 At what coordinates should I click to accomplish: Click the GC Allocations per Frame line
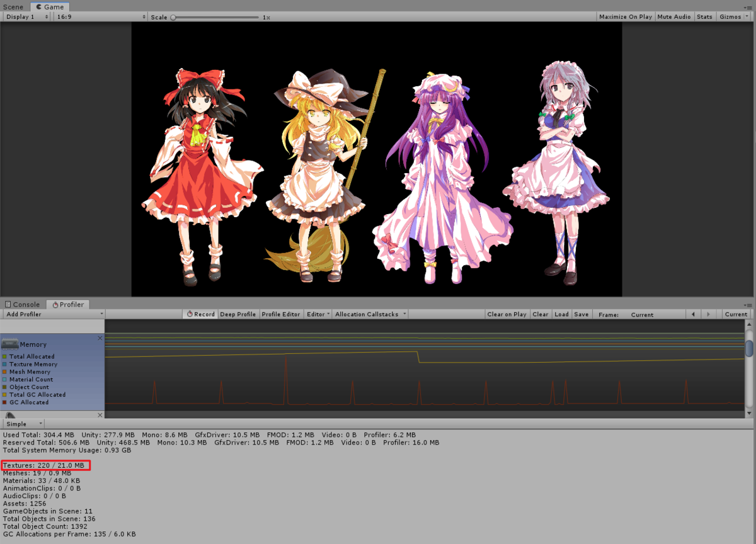pyautogui.click(x=69, y=533)
